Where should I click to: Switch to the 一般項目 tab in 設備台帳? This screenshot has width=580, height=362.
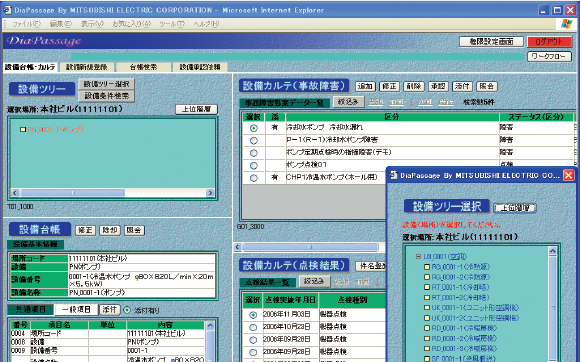click(76, 310)
